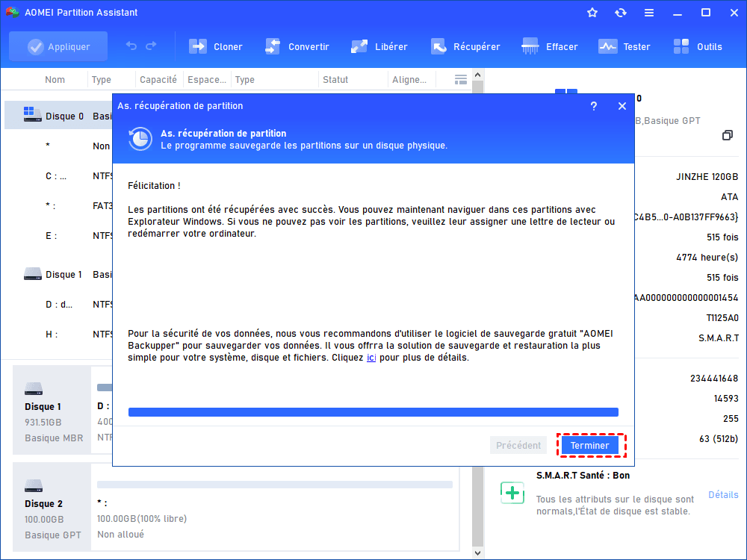Click the AOMEI app logo icon
This screenshot has width=747, height=560.
(12, 13)
